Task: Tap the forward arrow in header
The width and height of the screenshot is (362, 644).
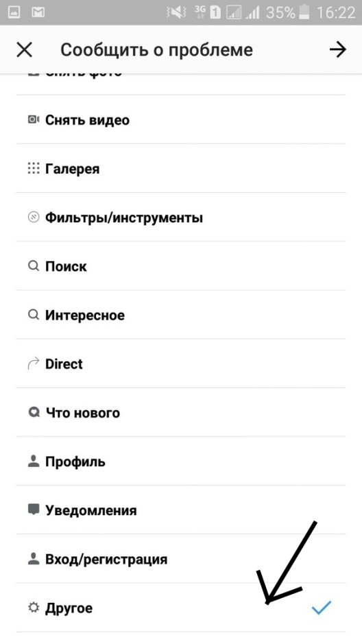Action: pos(338,49)
